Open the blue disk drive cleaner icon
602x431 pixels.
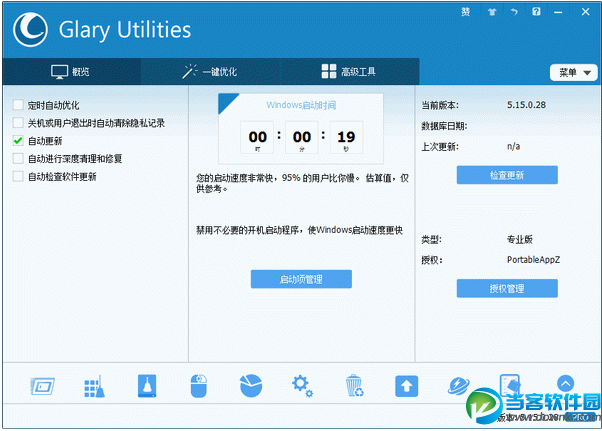(147, 386)
